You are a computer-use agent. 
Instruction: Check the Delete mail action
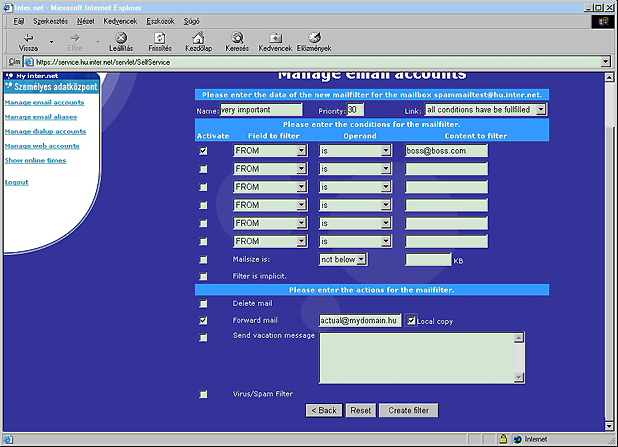click(x=203, y=304)
